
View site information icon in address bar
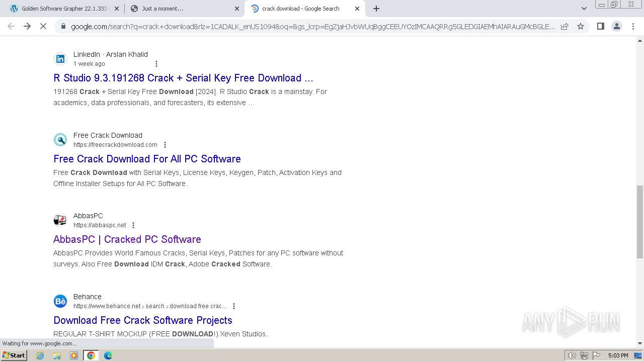[x=62, y=26]
